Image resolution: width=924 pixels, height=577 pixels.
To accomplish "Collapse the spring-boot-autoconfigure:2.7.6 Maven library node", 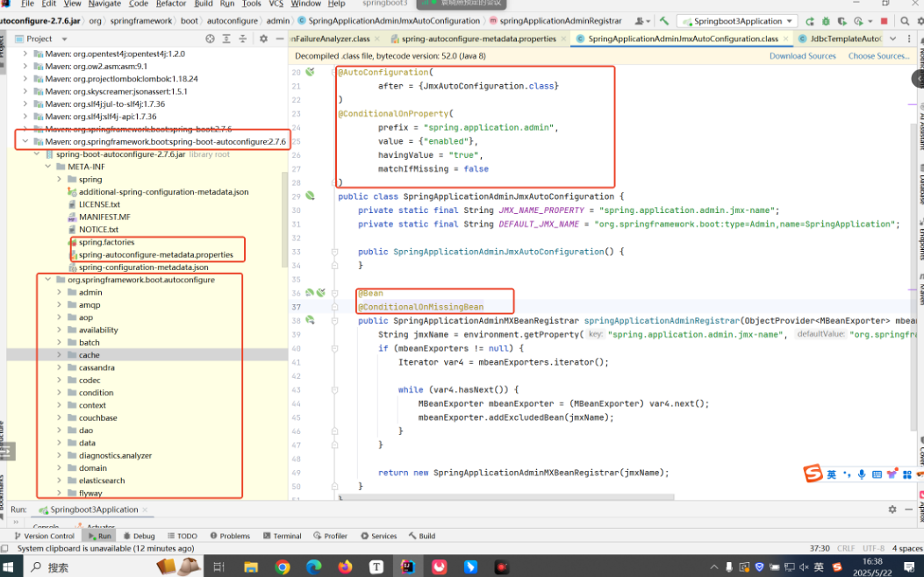I will (25, 141).
